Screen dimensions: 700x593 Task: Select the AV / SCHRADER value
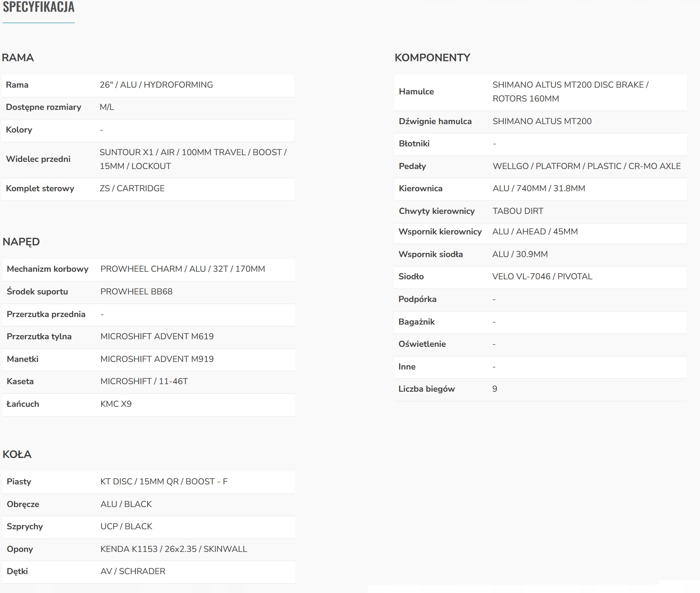133,571
